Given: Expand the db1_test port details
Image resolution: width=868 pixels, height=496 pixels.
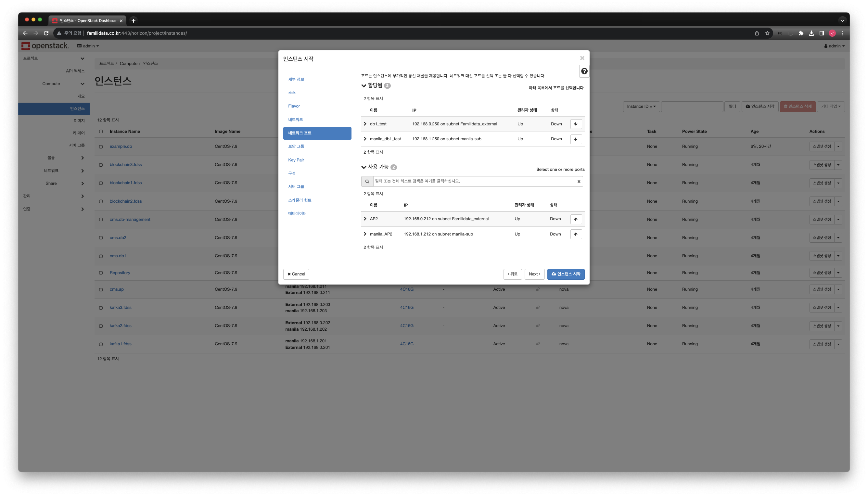Looking at the screenshot, I should pos(365,124).
